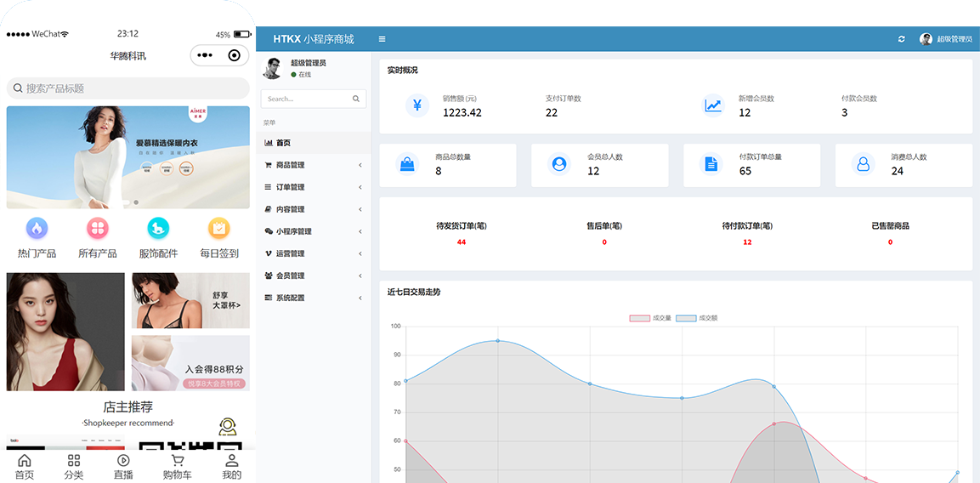Open 每日签到 calendar check icon
Image resolution: width=980 pixels, height=483 pixels.
point(219,228)
